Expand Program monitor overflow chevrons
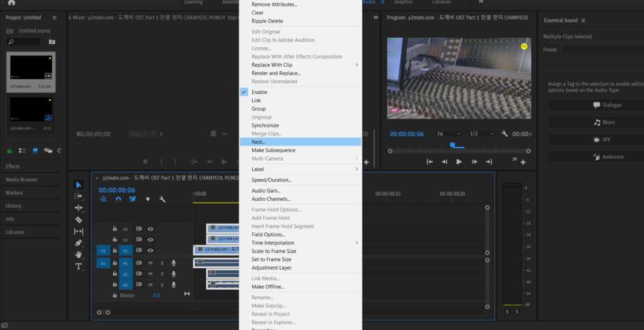 click(x=515, y=159)
